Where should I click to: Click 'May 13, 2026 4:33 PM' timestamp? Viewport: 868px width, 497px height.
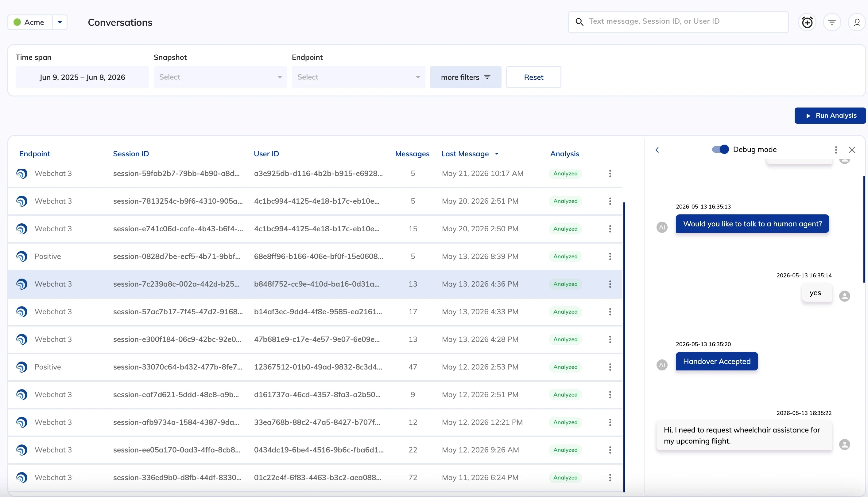pyautogui.click(x=480, y=312)
